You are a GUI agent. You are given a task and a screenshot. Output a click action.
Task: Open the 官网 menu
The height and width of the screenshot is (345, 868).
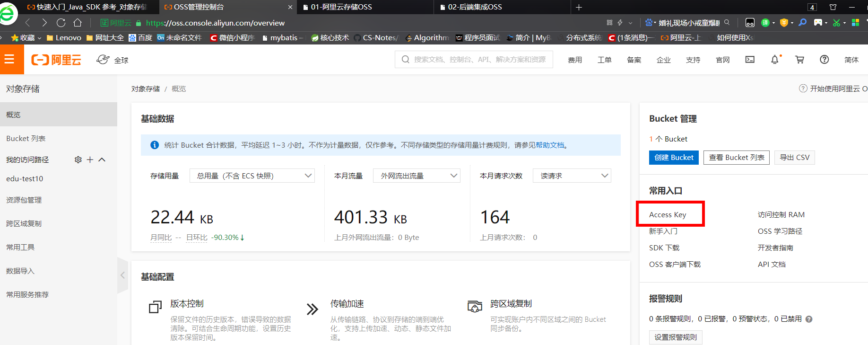tap(723, 60)
